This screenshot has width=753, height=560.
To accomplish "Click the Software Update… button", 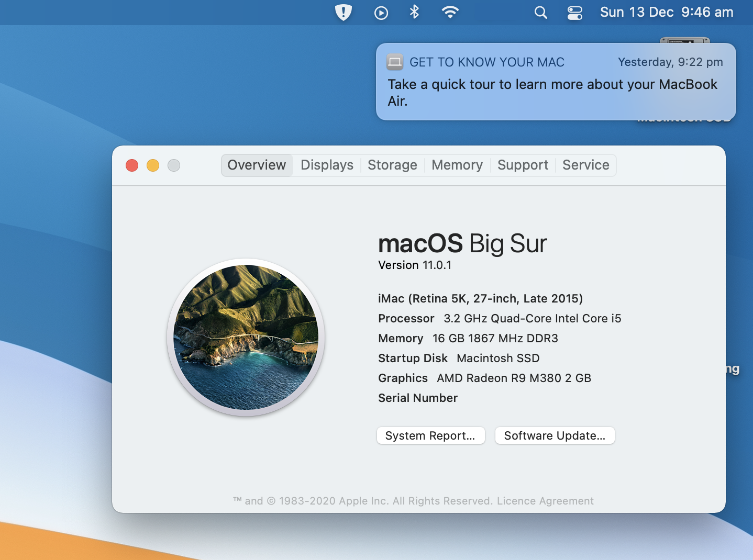I will pyautogui.click(x=555, y=435).
